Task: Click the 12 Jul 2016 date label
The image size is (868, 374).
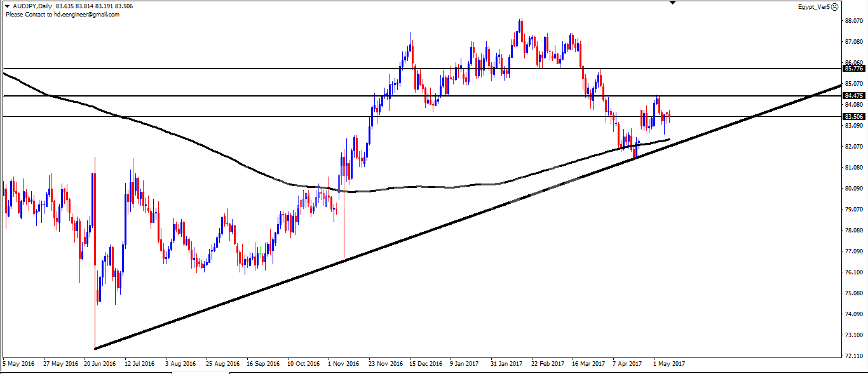Action: coord(140,364)
